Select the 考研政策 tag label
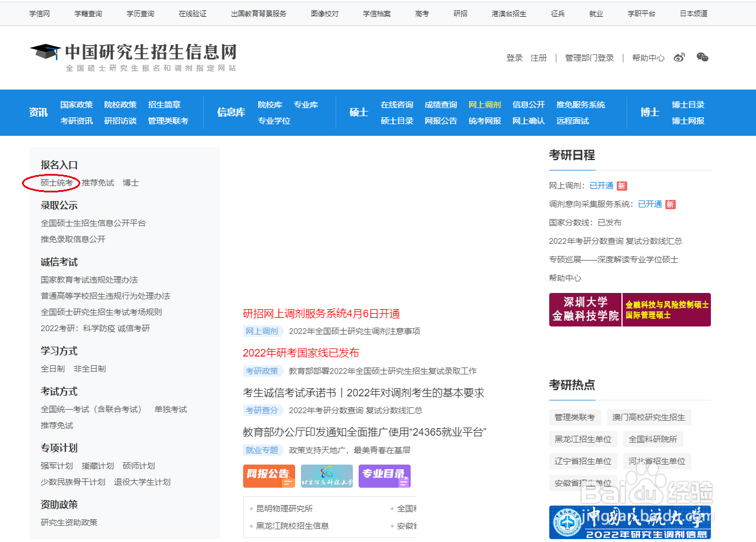756x542 pixels. pyautogui.click(x=262, y=371)
